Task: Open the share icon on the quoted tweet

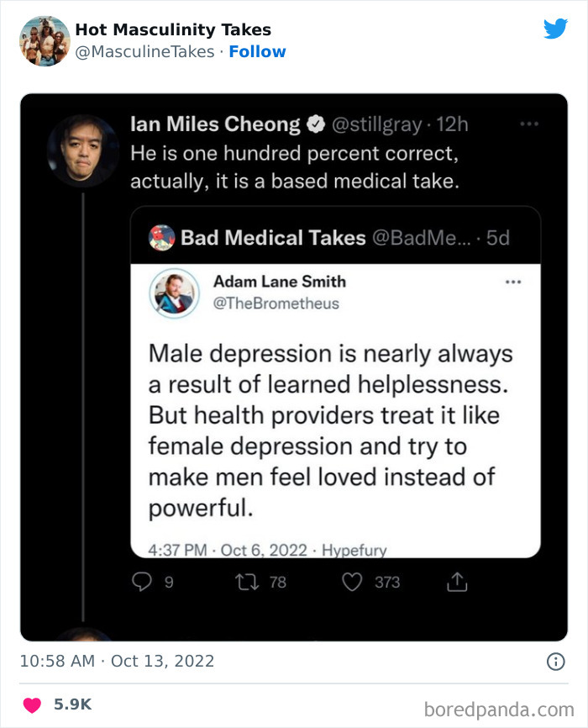Action: [x=456, y=581]
